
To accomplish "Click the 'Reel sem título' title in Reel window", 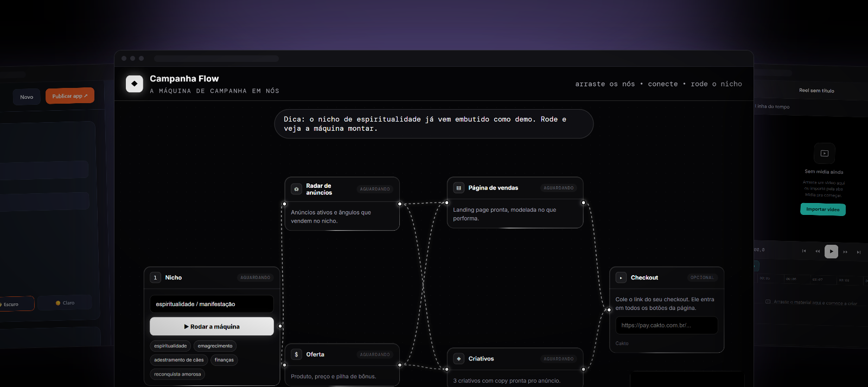I will click(x=816, y=91).
